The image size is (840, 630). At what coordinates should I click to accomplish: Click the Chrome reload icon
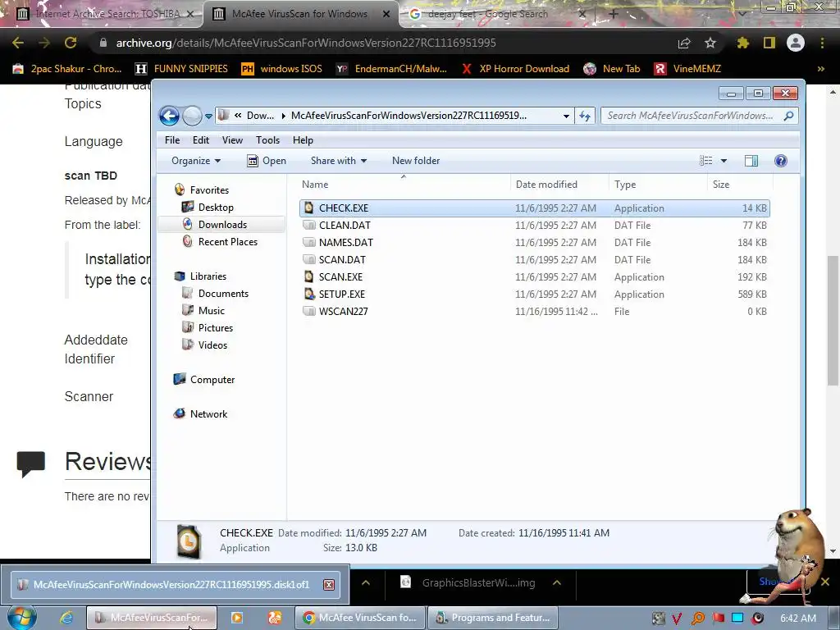tap(71, 43)
